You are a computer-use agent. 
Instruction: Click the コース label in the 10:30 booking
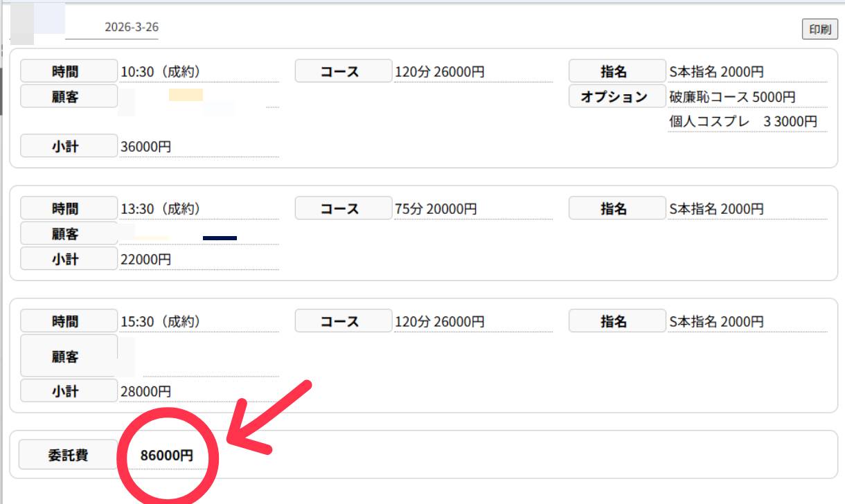point(343,71)
